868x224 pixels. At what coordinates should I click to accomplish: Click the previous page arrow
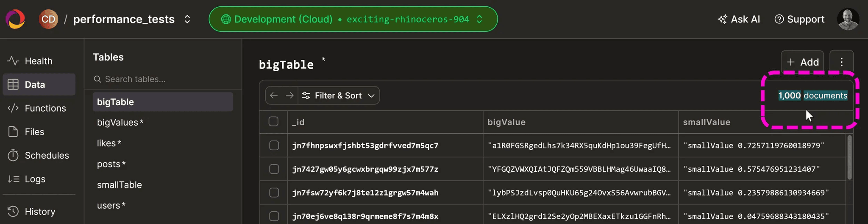click(x=274, y=95)
